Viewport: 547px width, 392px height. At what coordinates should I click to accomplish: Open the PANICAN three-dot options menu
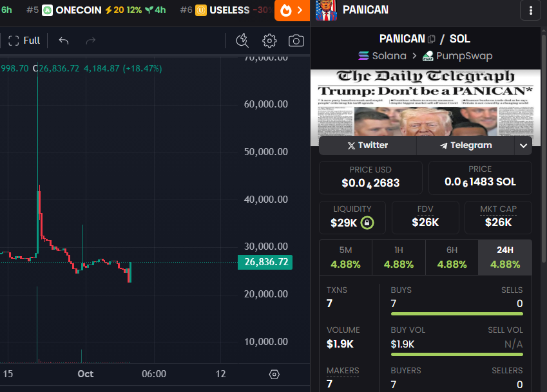click(531, 10)
